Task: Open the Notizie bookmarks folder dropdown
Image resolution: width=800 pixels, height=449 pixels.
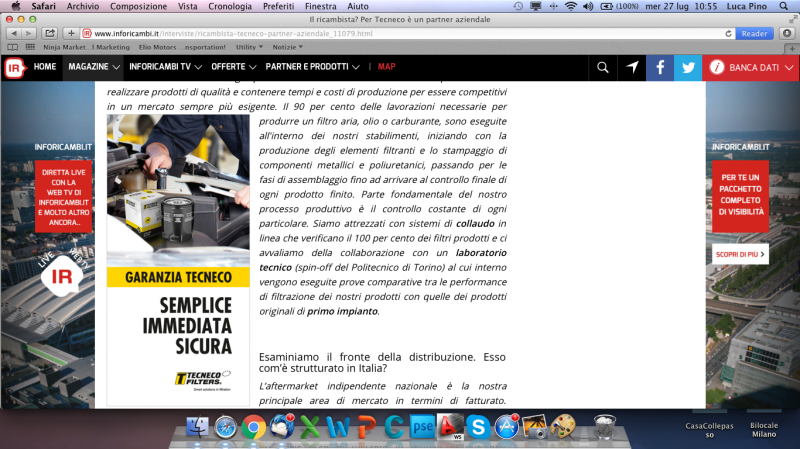Action: [287, 47]
